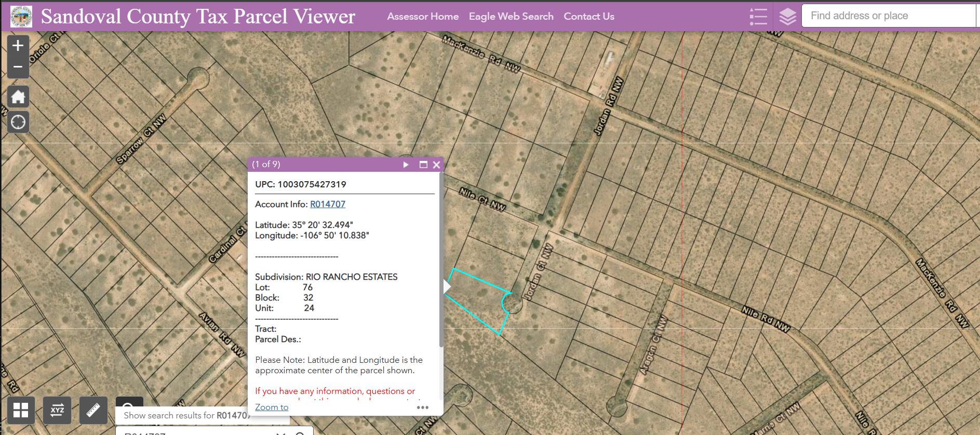The image size is (980, 435).
Task: Open account R014707 link in popup
Action: pyautogui.click(x=328, y=204)
